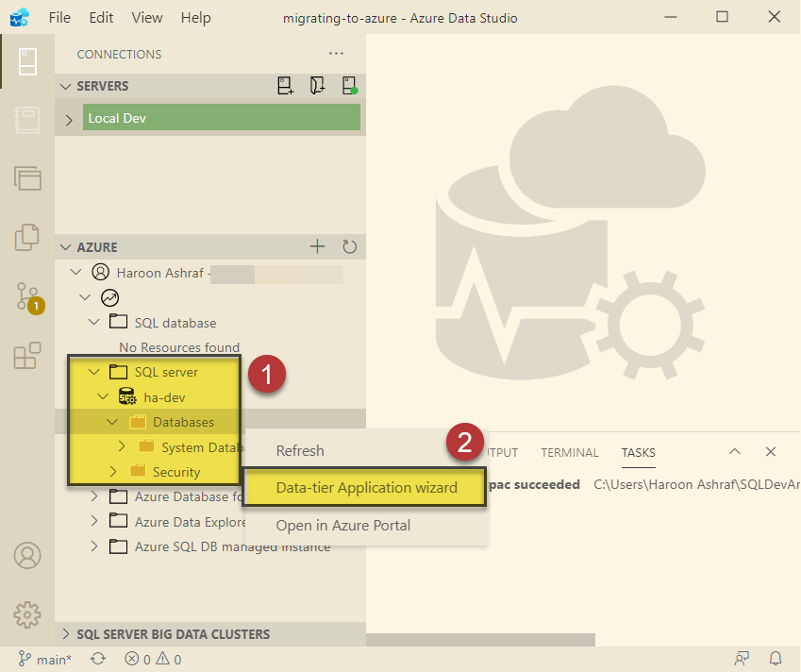Click the synchronize changes icon in status bar

tap(98, 659)
